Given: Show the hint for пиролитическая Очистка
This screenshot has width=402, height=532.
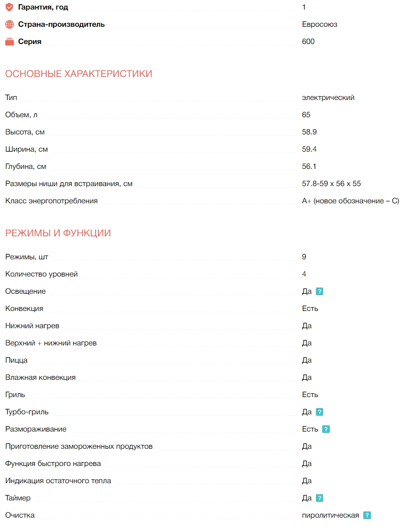Looking at the screenshot, I should tap(367, 515).
